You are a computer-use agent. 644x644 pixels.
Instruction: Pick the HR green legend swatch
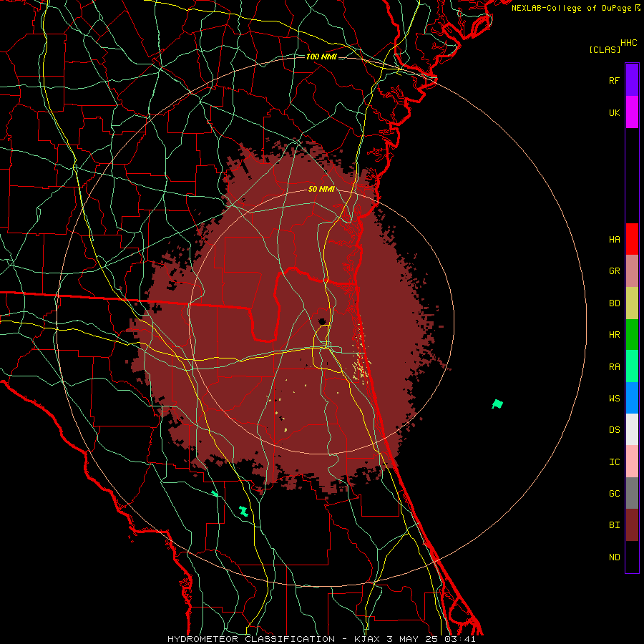point(632,335)
